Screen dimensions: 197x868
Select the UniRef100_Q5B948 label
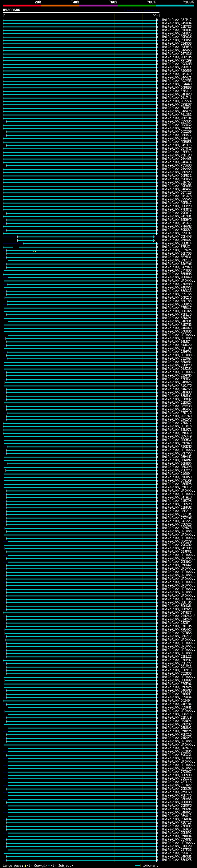[x=176, y=443]
